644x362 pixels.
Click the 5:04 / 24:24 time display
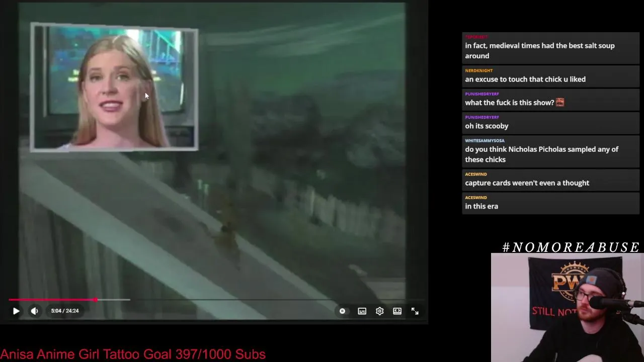(x=65, y=311)
